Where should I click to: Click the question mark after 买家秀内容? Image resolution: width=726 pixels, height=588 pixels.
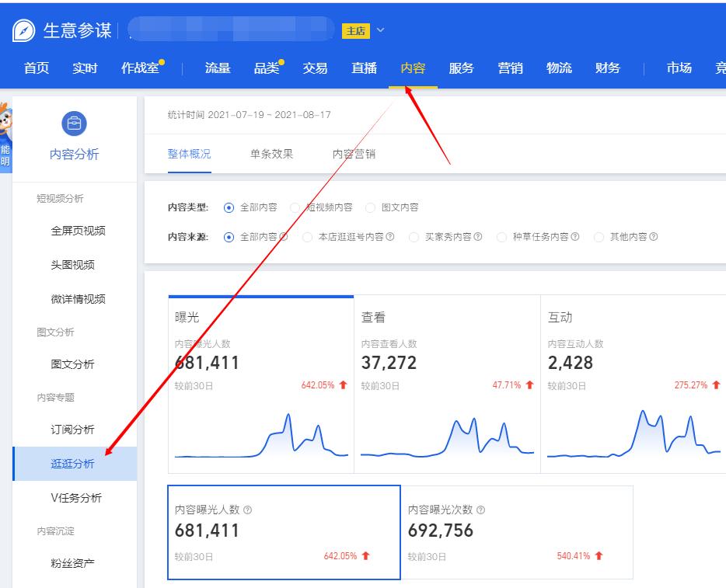476,237
